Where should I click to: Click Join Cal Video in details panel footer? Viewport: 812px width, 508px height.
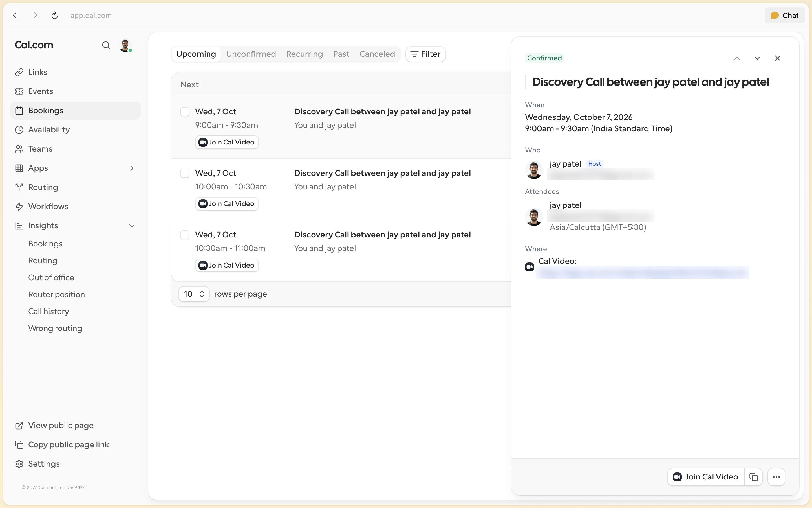(706, 477)
